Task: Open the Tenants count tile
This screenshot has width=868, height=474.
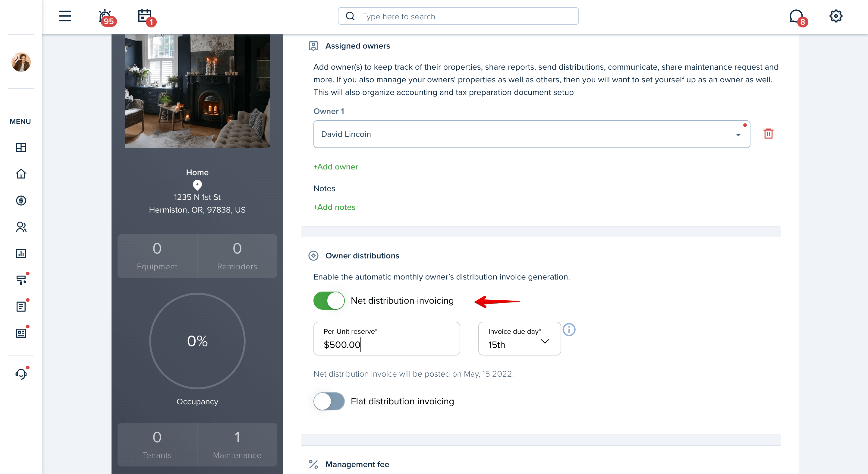Action: (157, 445)
